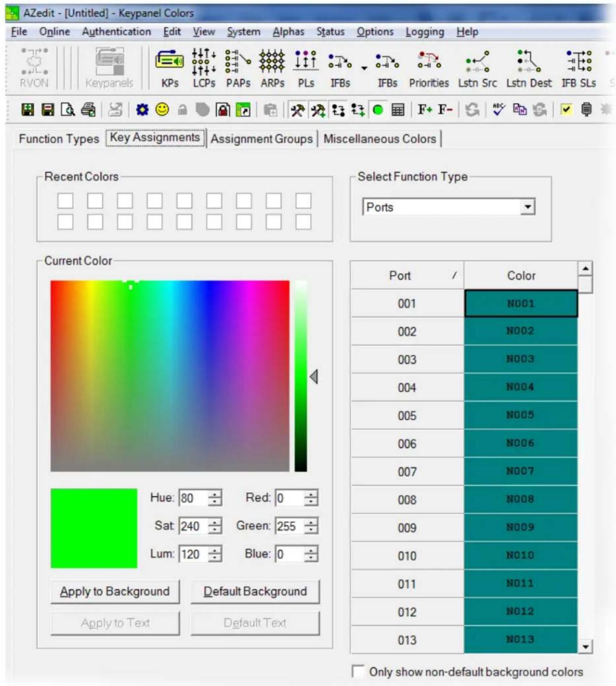Open the Options menu
The height and width of the screenshot is (686, 616).
coord(375,32)
